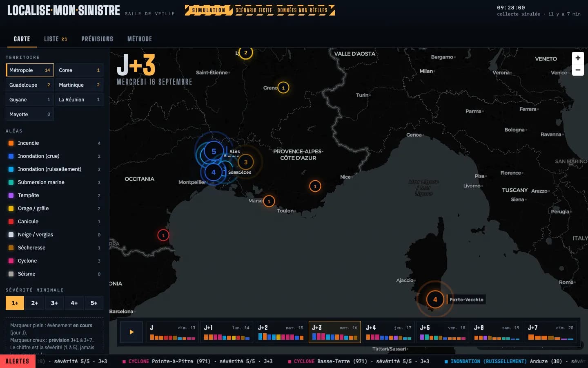This screenshot has width=588, height=368.
Task: Set minimum severity to 5+
Action: point(94,303)
